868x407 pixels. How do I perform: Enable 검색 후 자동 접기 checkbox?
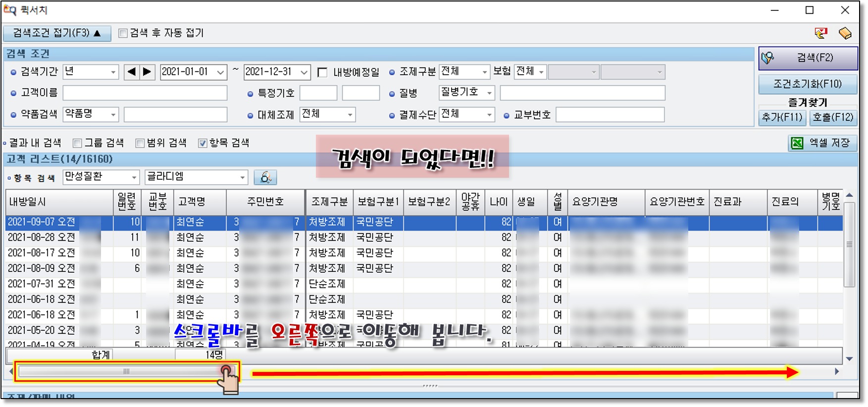point(123,33)
